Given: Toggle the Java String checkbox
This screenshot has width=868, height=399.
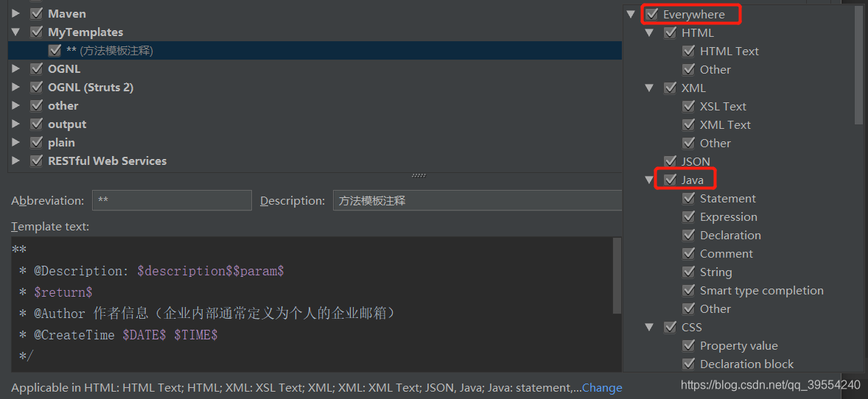Looking at the screenshot, I should tap(688, 272).
